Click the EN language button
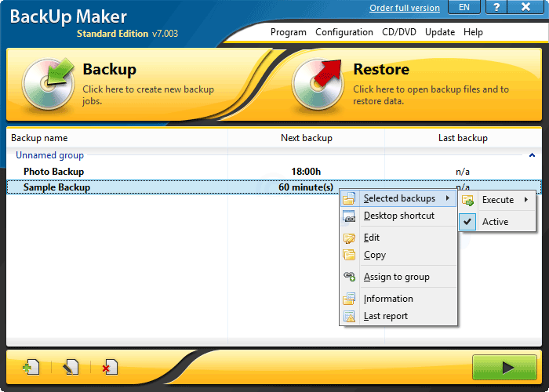549x392 pixels. (x=464, y=8)
